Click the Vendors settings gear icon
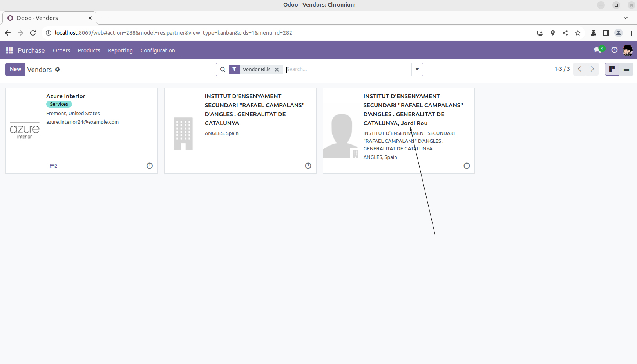The image size is (637, 364). click(57, 69)
